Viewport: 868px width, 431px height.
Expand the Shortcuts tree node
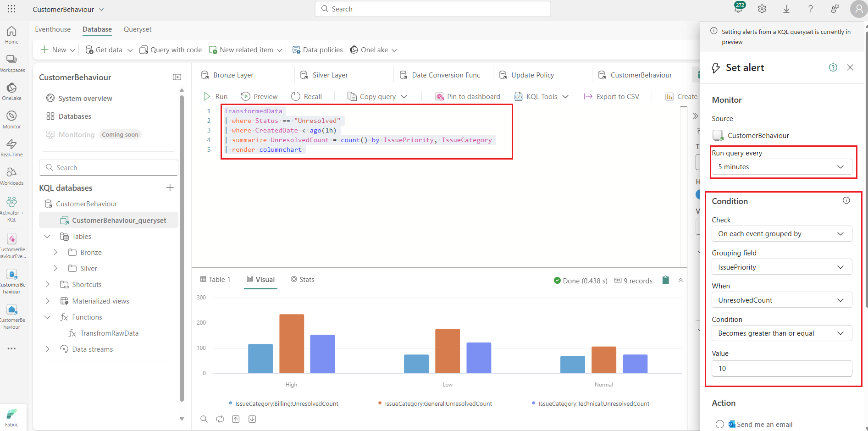[x=47, y=285]
